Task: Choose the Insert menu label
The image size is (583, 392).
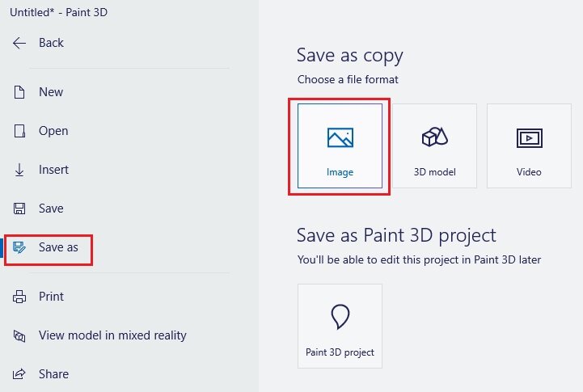Action: [54, 170]
